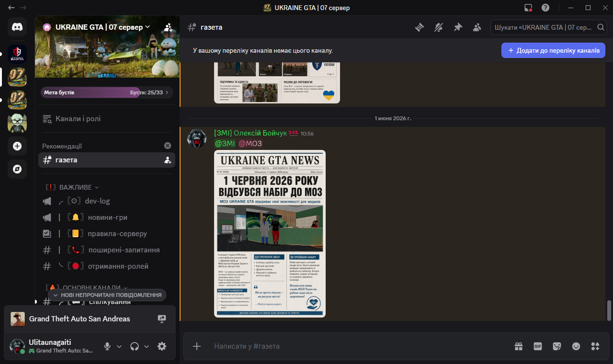Collapse the ОСНОВНІ КАНАЛИ category

pyautogui.click(x=87, y=287)
